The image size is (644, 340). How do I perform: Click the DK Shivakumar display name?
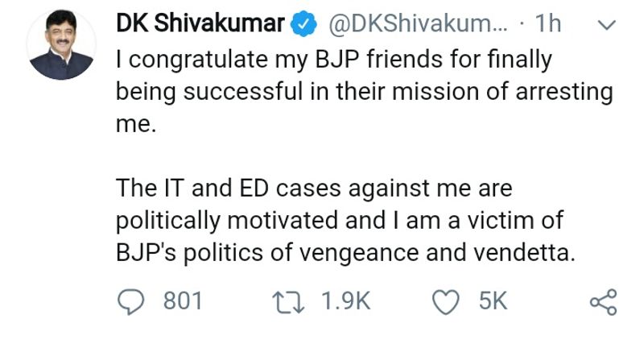tap(201, 25)
